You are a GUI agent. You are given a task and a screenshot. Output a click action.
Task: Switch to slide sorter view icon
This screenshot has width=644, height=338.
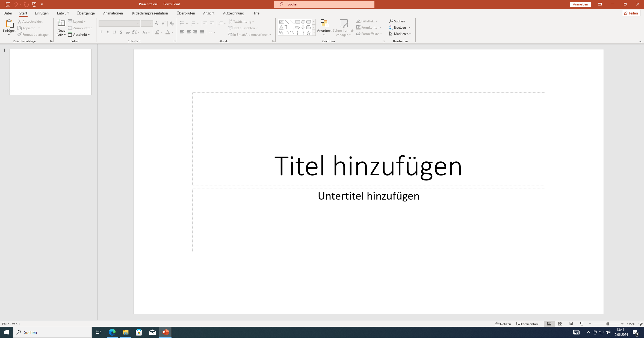pos(560,324)
